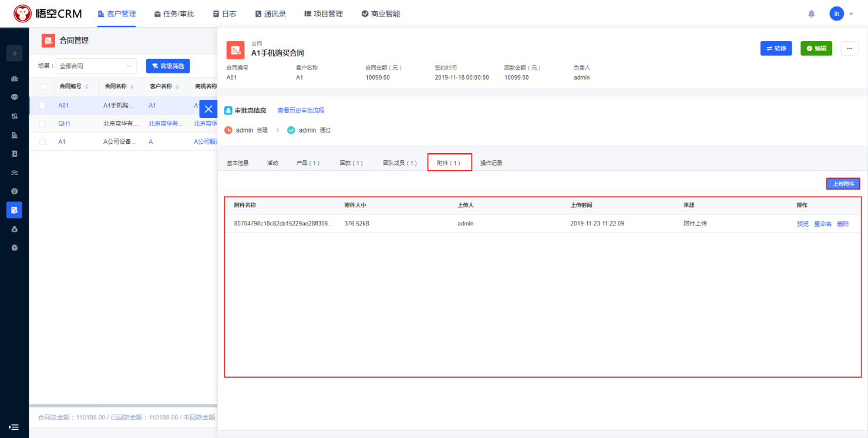Click 查看历史审批流程 link
Image resolution: width=868 pixels, height=438 pixels.
(x=301, y=110)
